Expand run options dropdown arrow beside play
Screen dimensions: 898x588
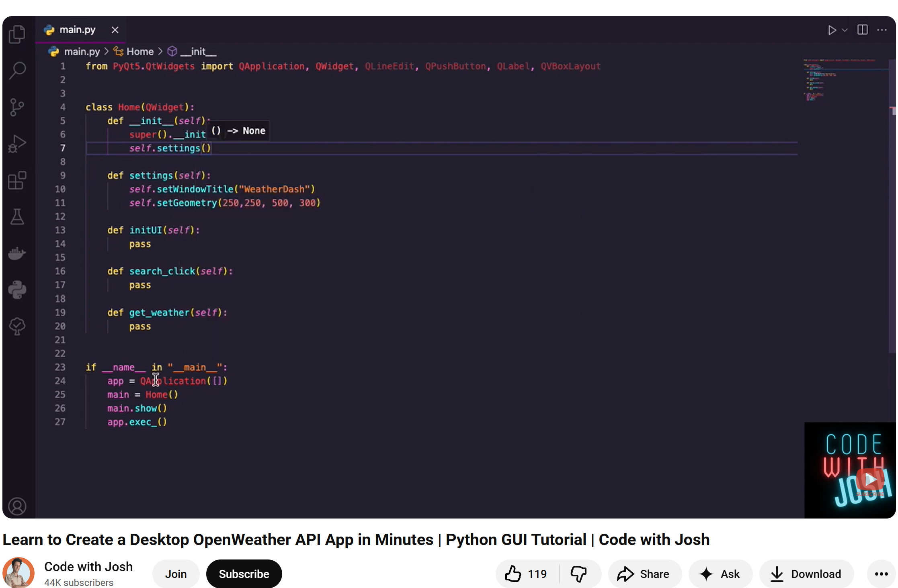(845, 30)
